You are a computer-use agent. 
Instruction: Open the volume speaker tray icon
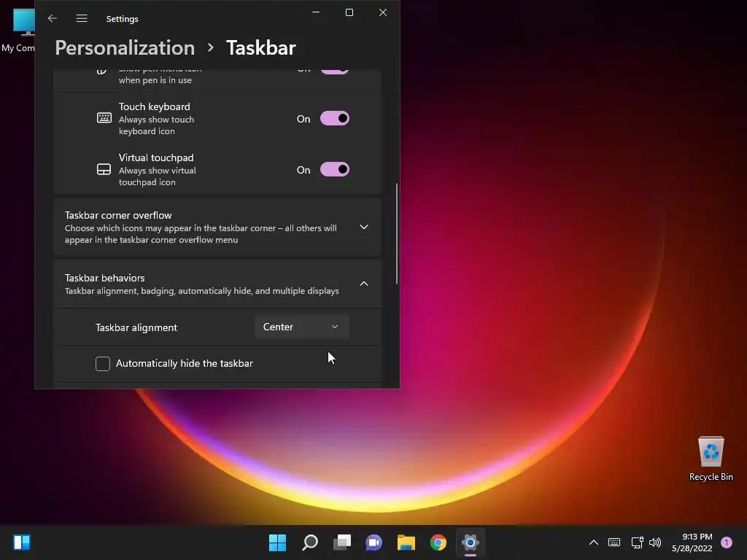(x=655, y=542)
